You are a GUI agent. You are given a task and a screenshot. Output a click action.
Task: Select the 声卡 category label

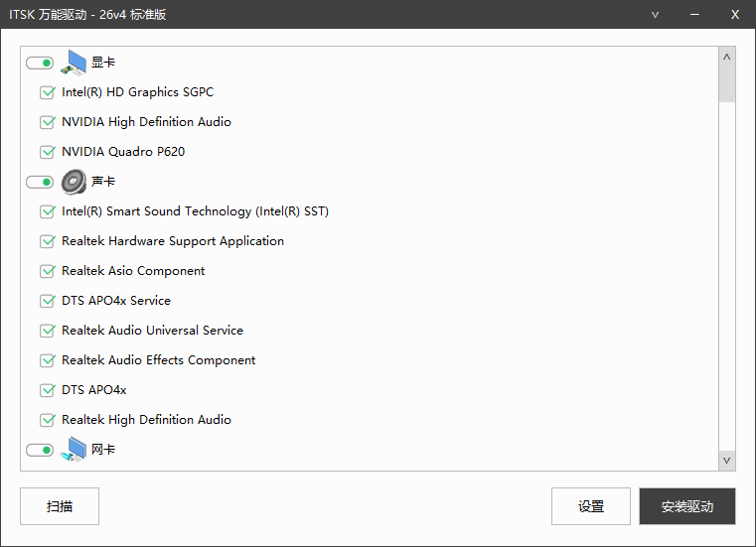(103, 182)
